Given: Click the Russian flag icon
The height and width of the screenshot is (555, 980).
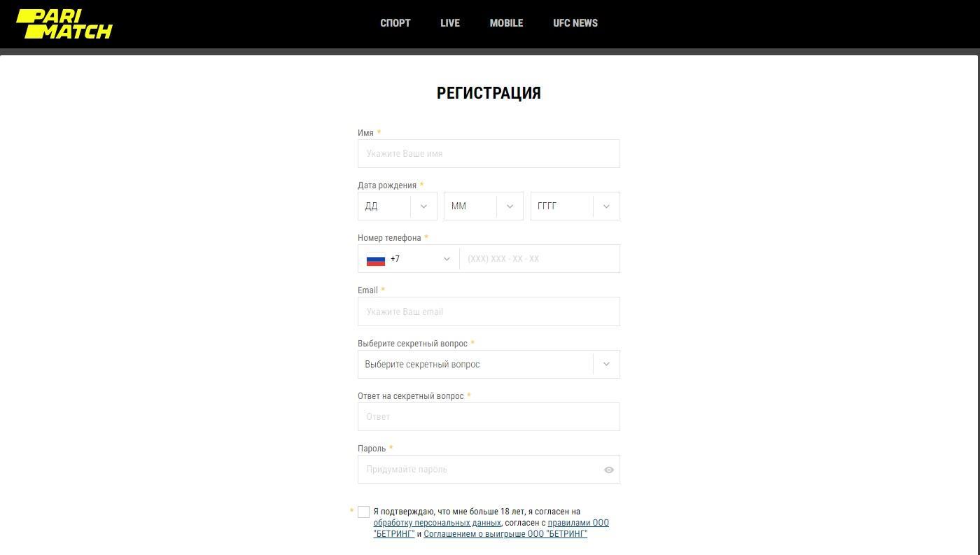Looking at the screenshot, I should pyautogui.click(x=376, y=260).
